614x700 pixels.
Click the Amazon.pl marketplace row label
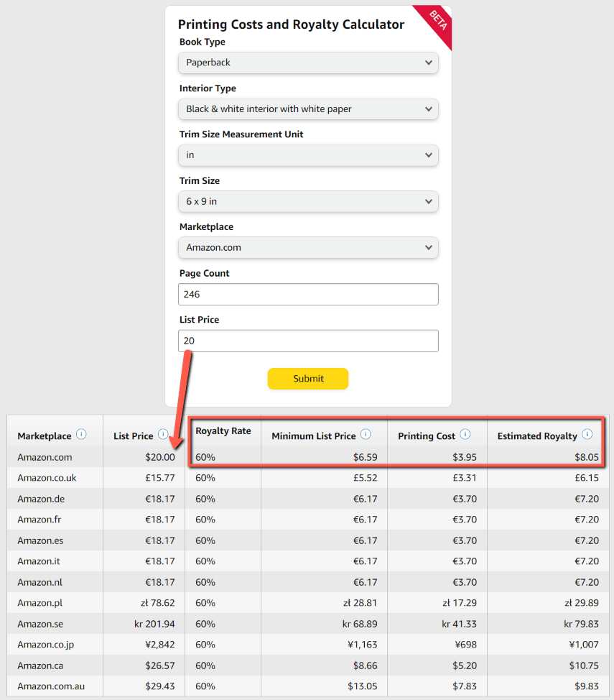(x=39, y=603)
